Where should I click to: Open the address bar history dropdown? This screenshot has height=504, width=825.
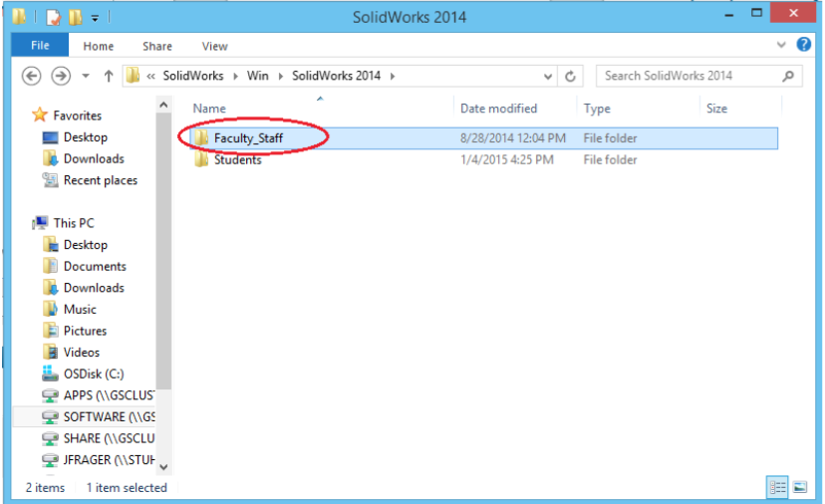[x=549, y=76]
